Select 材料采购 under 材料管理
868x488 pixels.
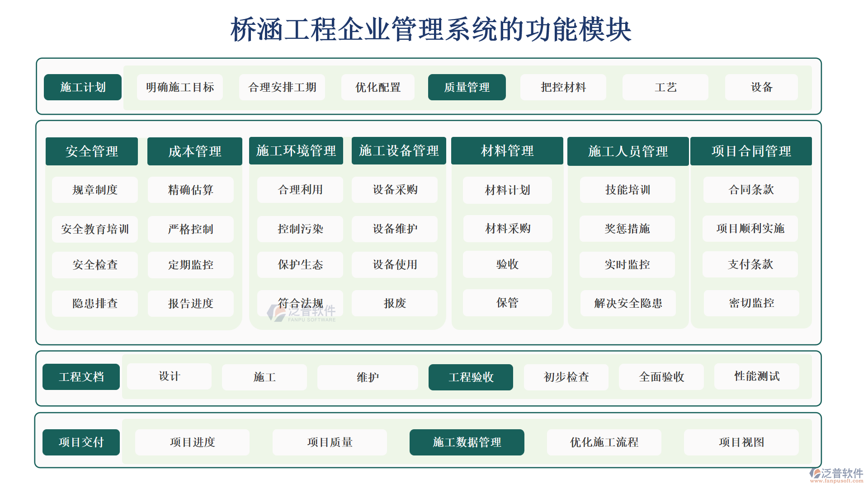tap(508, 229)
